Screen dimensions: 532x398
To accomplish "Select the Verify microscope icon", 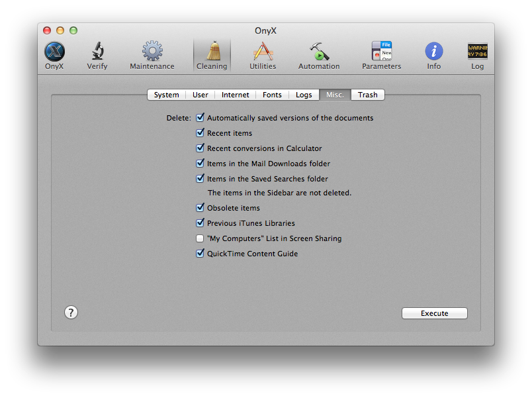I will (x=97, y=52).
